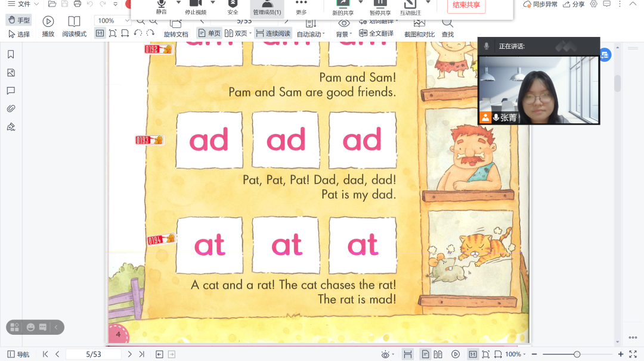The width and height of the screenshot is (644, 361).
Task: Open the bookmarks panel in sidebar
Action: click(11, 55)
